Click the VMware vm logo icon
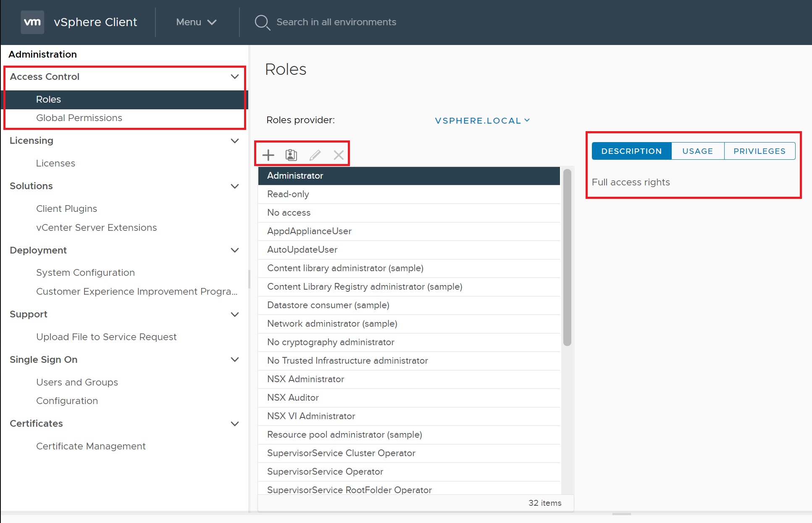The image size is (812, 523). coord(32,22)
